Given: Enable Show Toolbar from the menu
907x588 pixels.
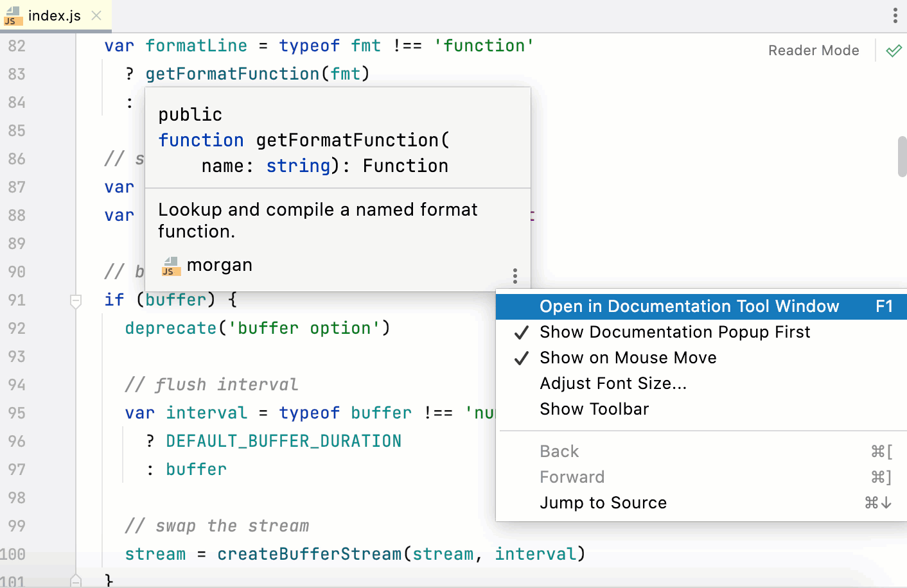Looking at the screenshot, I should click(594, 409).
